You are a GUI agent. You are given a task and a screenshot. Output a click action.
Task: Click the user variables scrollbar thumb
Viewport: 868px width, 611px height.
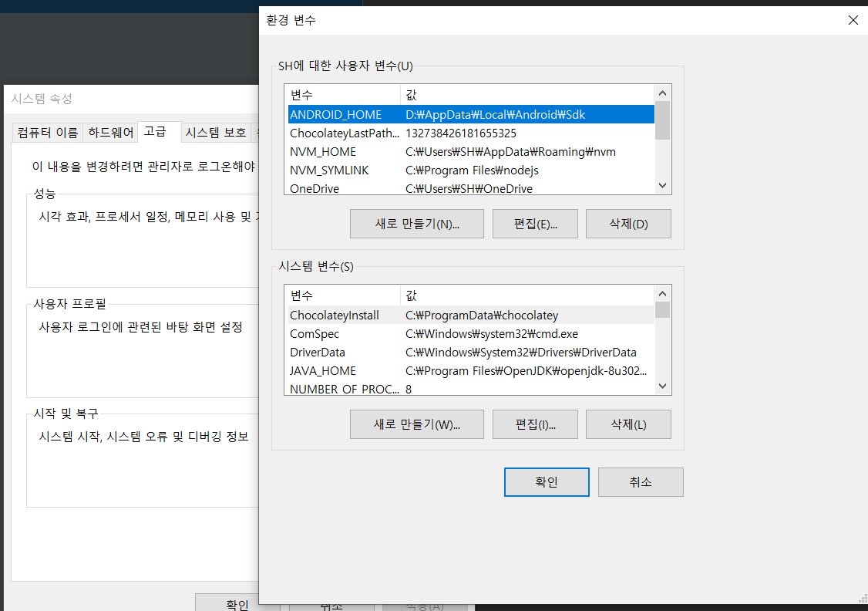pos(663,120)
